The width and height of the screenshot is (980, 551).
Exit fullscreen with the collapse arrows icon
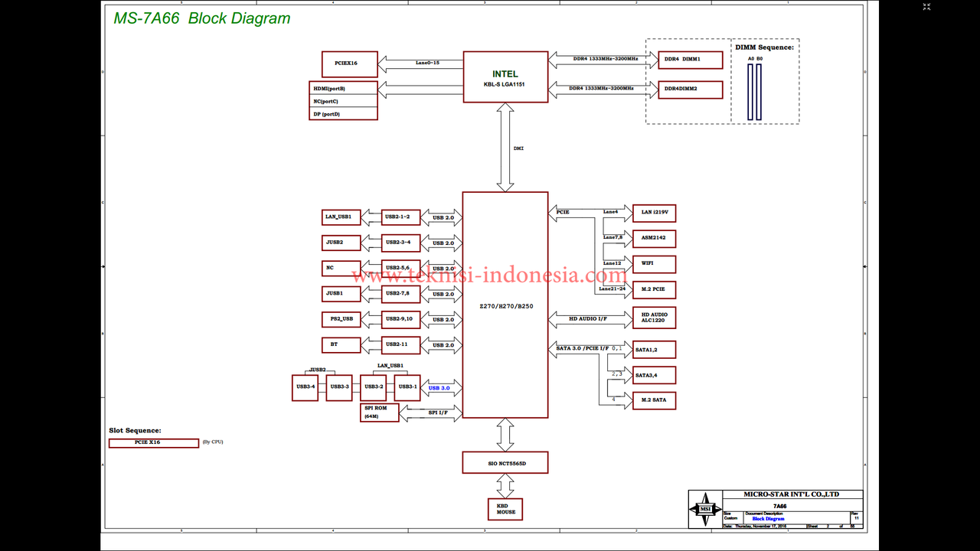[x=926, y=6]
